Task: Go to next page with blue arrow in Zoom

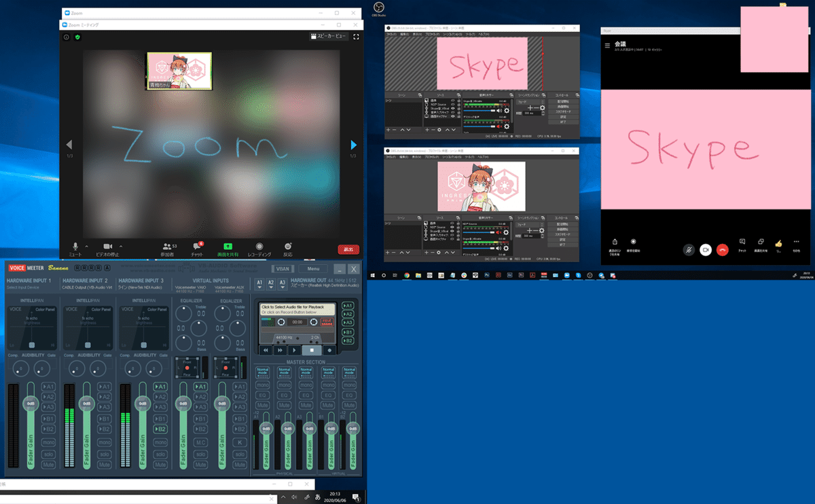Action: coord(353,145)
